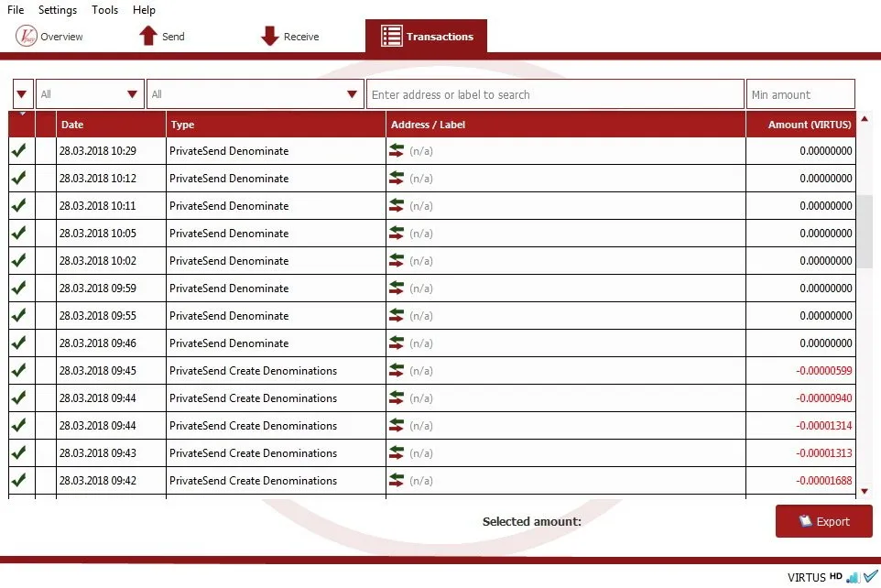This screenshot has width=881, height=588.
Task: Select the -0.00001314 amount cell
Action: [801, 426]
